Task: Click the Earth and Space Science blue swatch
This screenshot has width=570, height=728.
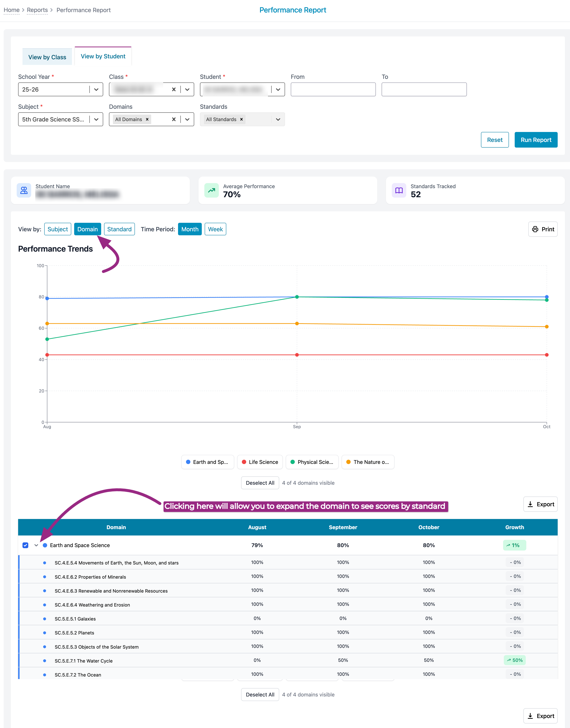Action: tap(45, 545)
